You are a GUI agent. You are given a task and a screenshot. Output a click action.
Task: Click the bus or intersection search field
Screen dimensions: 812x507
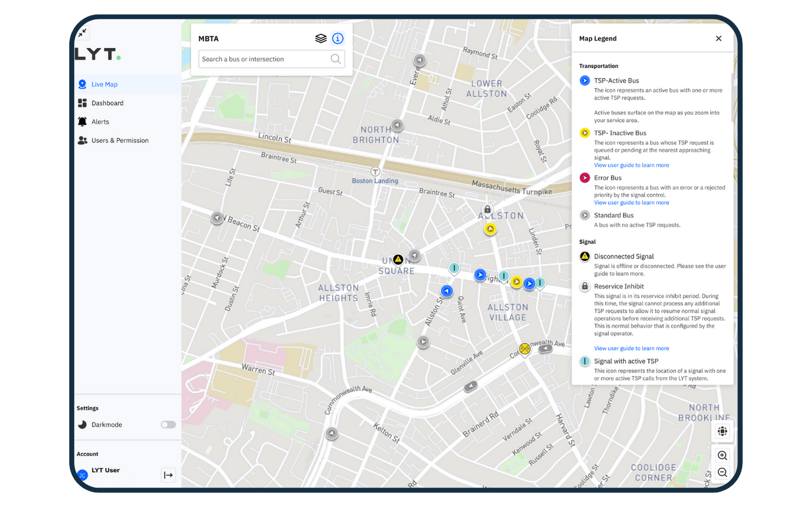tap(264, 59)
